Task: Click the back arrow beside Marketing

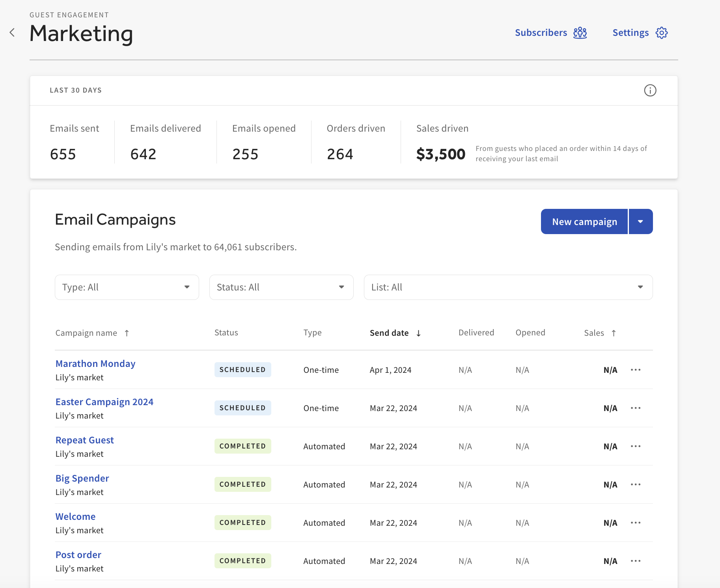Action: tap(12, 32)
